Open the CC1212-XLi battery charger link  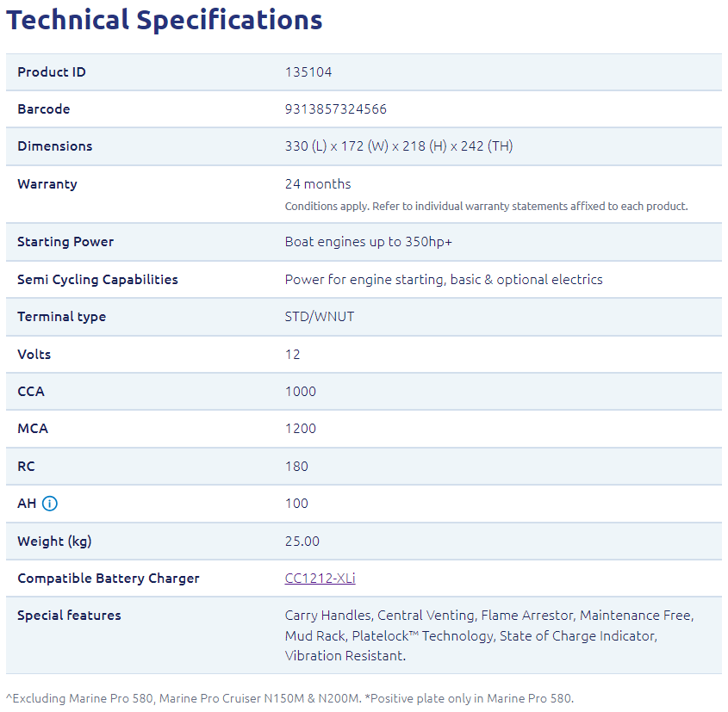320,579
